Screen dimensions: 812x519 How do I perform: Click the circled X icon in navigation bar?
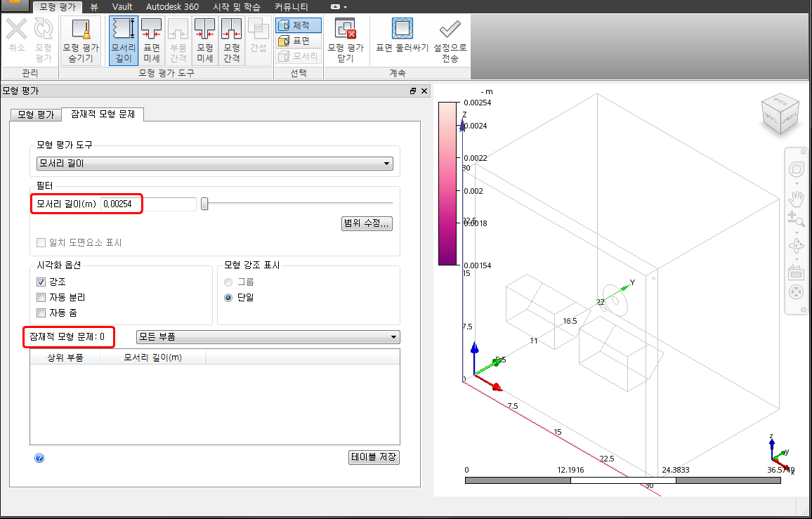(x=796, y=291)
